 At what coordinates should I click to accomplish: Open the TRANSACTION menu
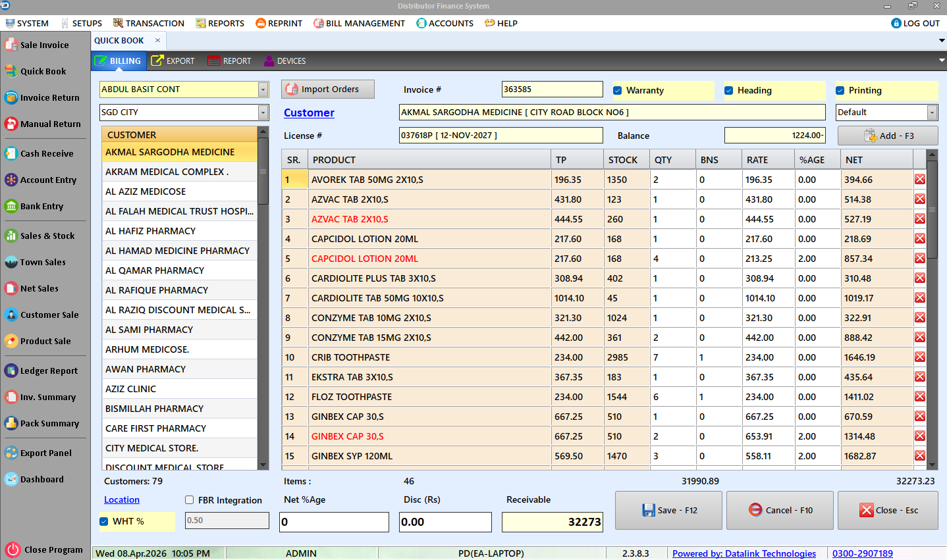[149, 23]
